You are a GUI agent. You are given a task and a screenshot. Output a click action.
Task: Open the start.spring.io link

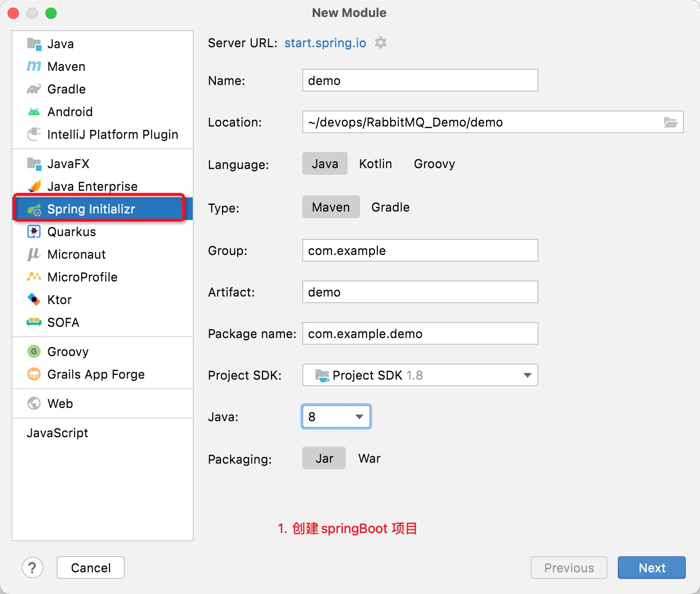(x=325, y=43)
